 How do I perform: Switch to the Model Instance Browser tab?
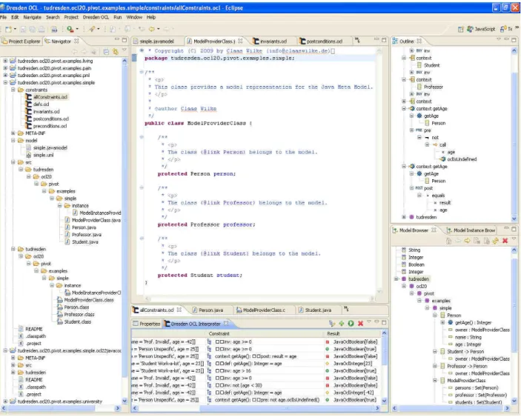click(471, 230)
